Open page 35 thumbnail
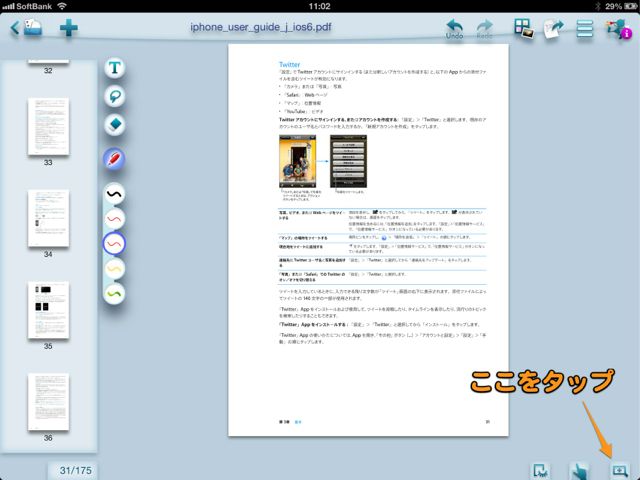The width and height of the screenshot is (640, 480). (x=48, y=310)
